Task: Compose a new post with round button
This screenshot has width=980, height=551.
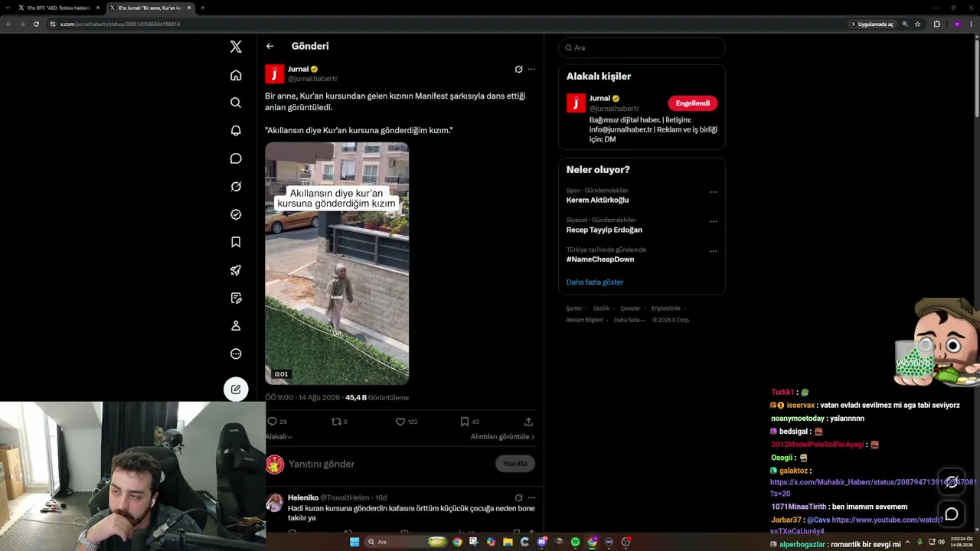Action: click(236, 389)
